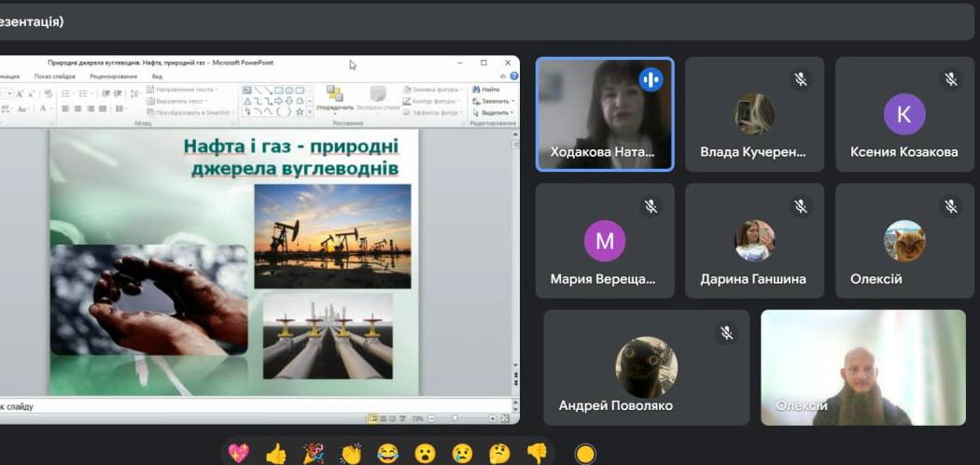Send the sparkling heart emoji reaction
980x465 pixels.
click(239, 454)
